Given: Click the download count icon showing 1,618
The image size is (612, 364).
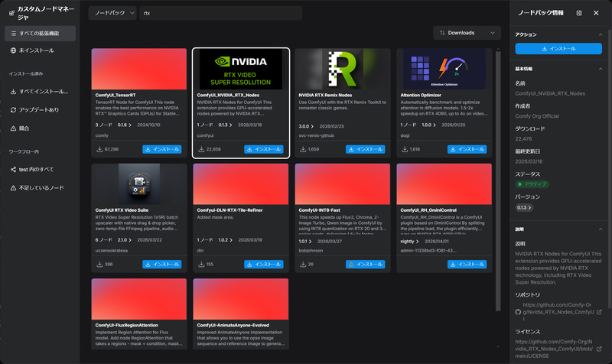Looking at the screenshot, I should 405,149.
